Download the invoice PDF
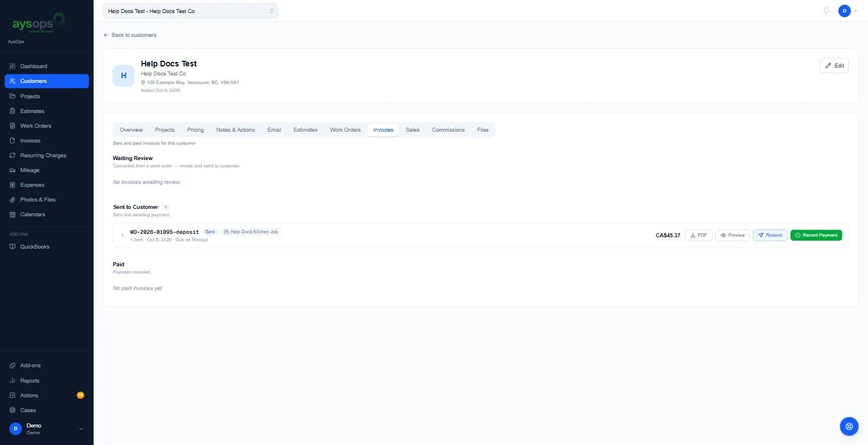This screenshot has height=445, width=868. pyautogui.click(x=698, y=235)
